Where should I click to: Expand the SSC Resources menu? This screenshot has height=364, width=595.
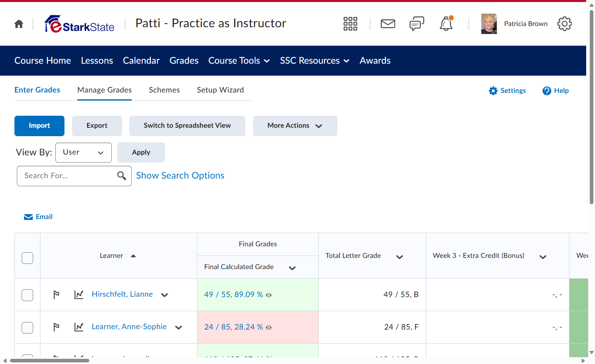[x=315, y=61]
